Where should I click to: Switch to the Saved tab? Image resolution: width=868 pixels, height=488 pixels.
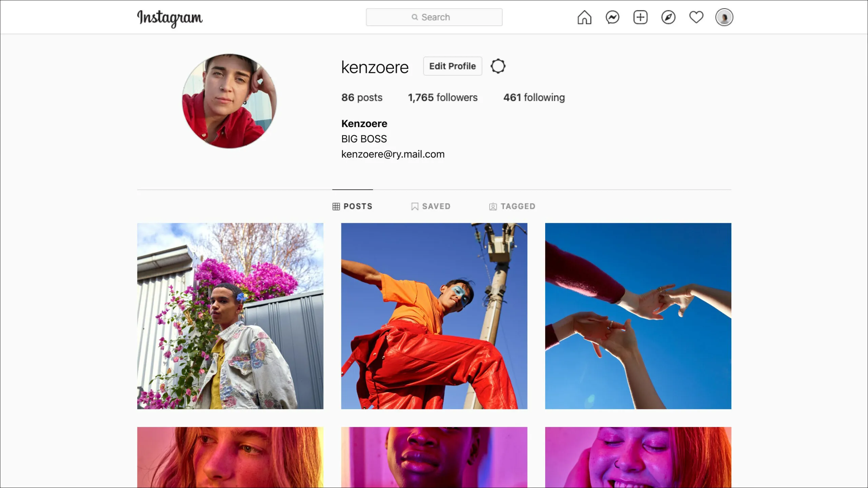click(431, 206)
